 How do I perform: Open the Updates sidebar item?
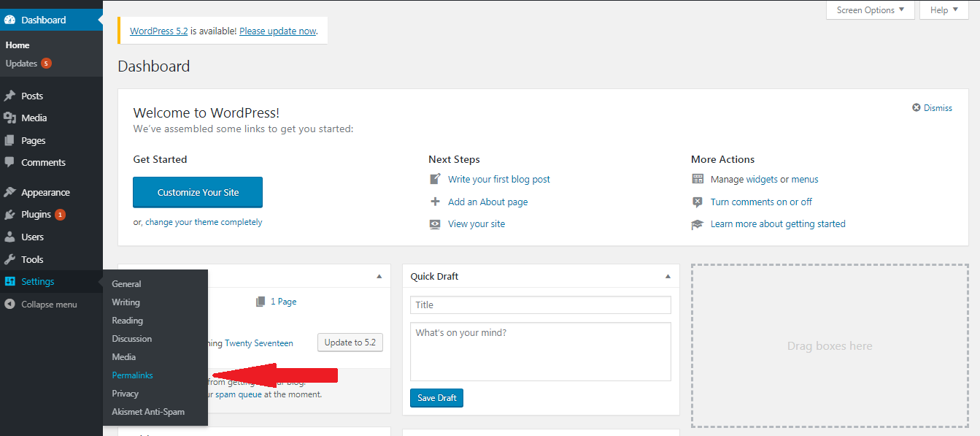(21, 64)
